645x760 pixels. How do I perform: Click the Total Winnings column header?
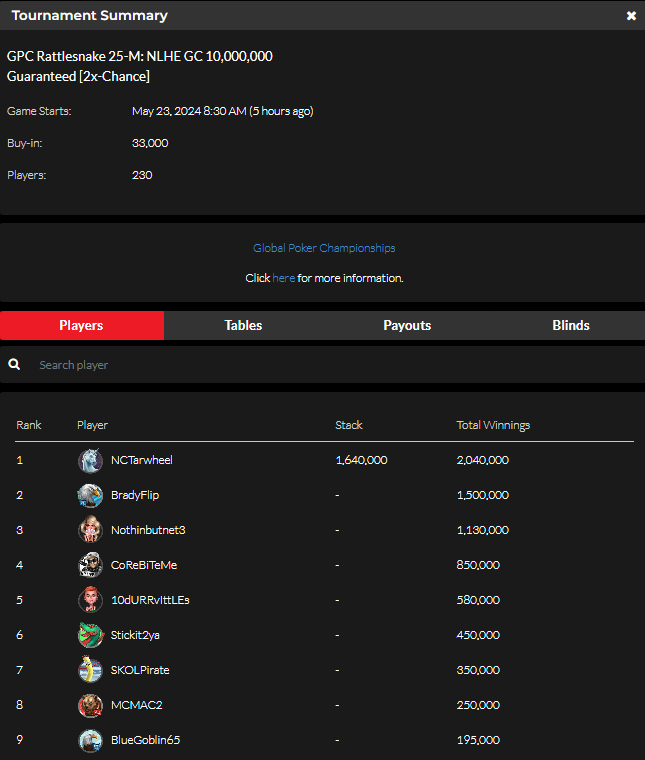point(493,426)
